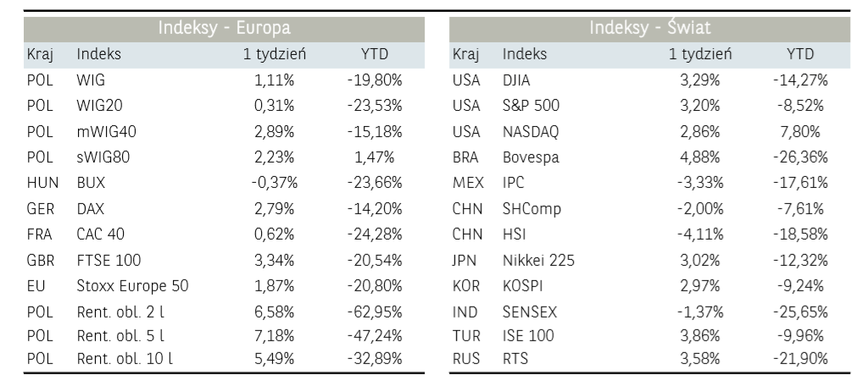This screenshot has height=381, width=868.
Task: Select the RTS index row label
Action: coord(515,358)
